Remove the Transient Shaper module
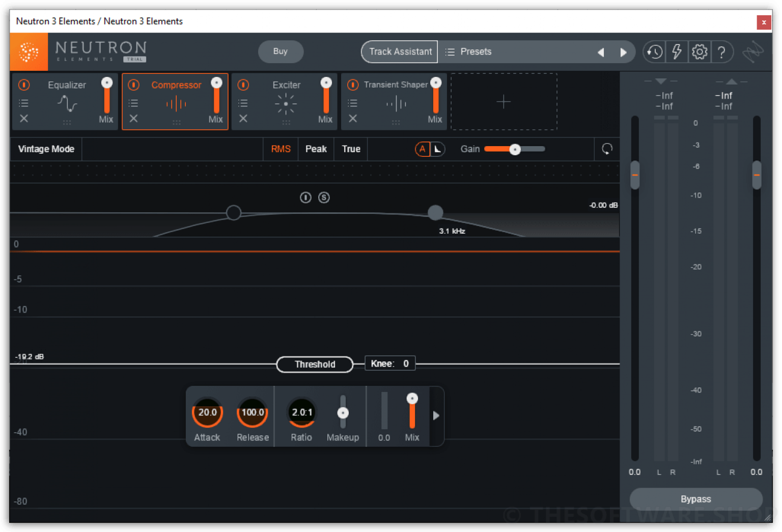The width and height of the screenshot is (782, 532). pyautogui.click(x=353, y=119)
